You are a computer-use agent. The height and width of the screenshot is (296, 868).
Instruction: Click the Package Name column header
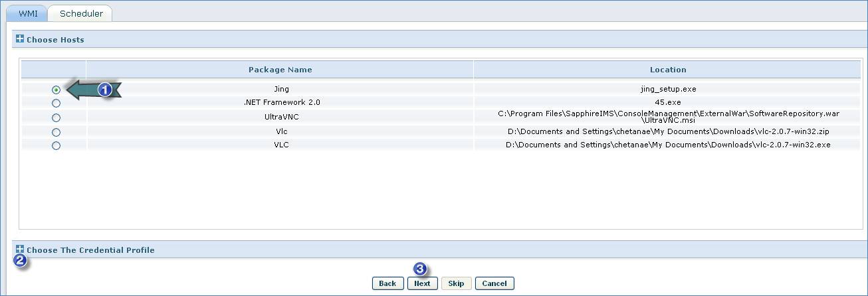280,70
